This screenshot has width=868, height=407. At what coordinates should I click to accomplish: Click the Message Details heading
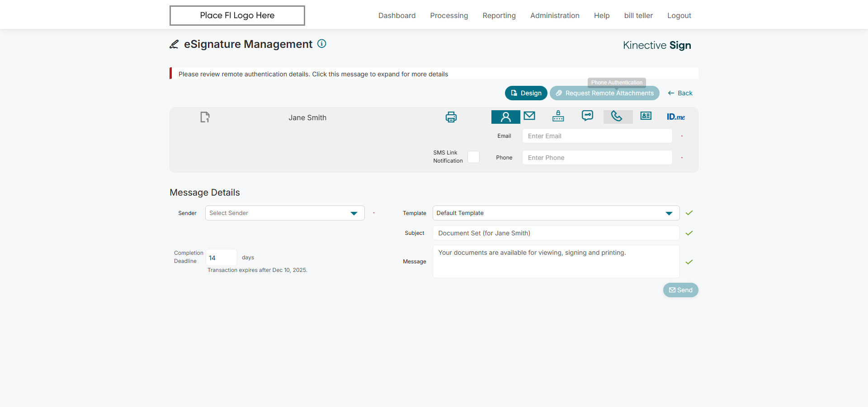coord(205,192)
